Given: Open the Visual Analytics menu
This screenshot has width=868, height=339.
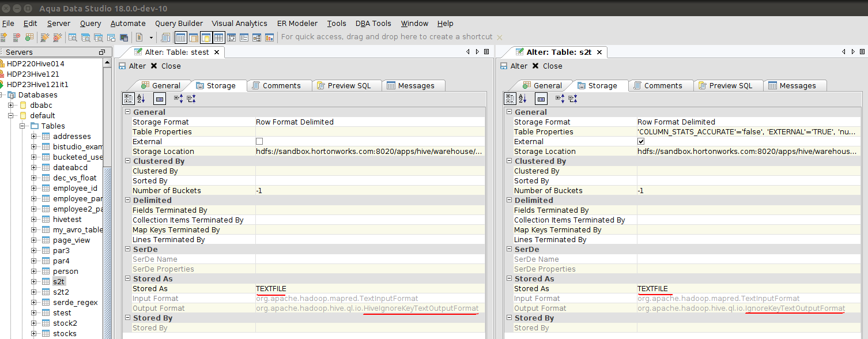Looking at the screenshot, I should coord(239,24).
